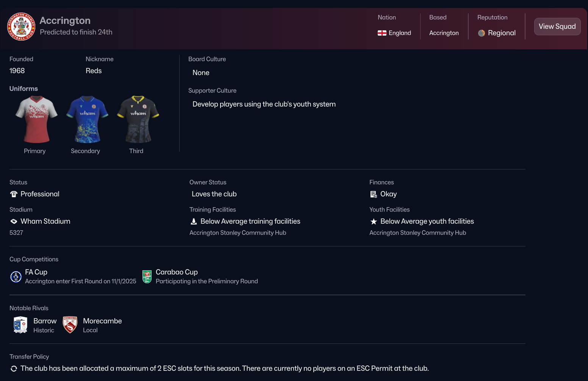This screenshot has width=588, height=381.
Task: Open the View Squad page
Action: 557,27
